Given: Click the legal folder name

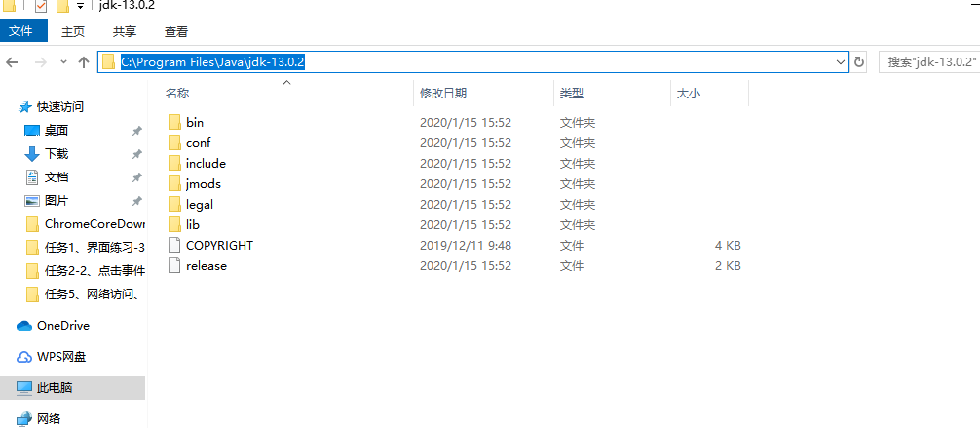Looking at the screenshot, I should [x=200, y=204].
